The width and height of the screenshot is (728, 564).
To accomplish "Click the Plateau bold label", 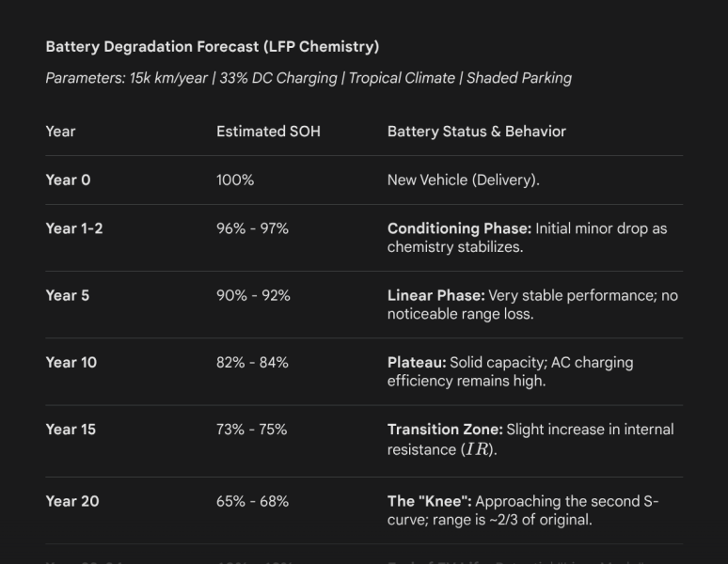I will click(x=417, y=362).
